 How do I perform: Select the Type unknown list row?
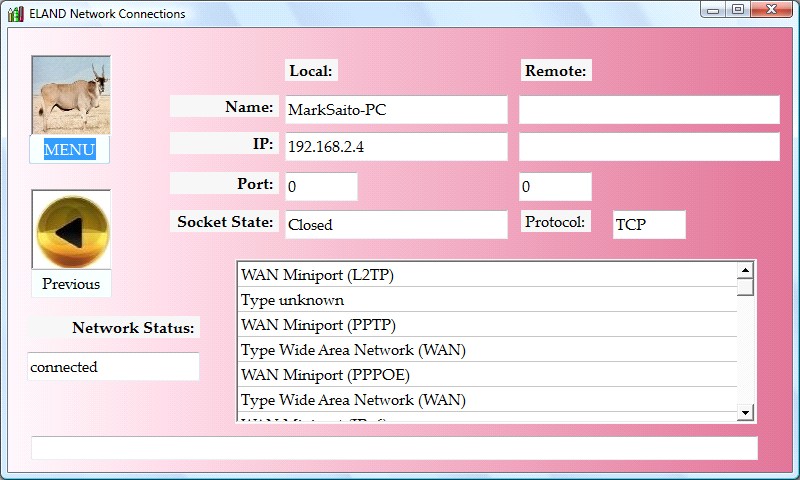click(488, 300)
